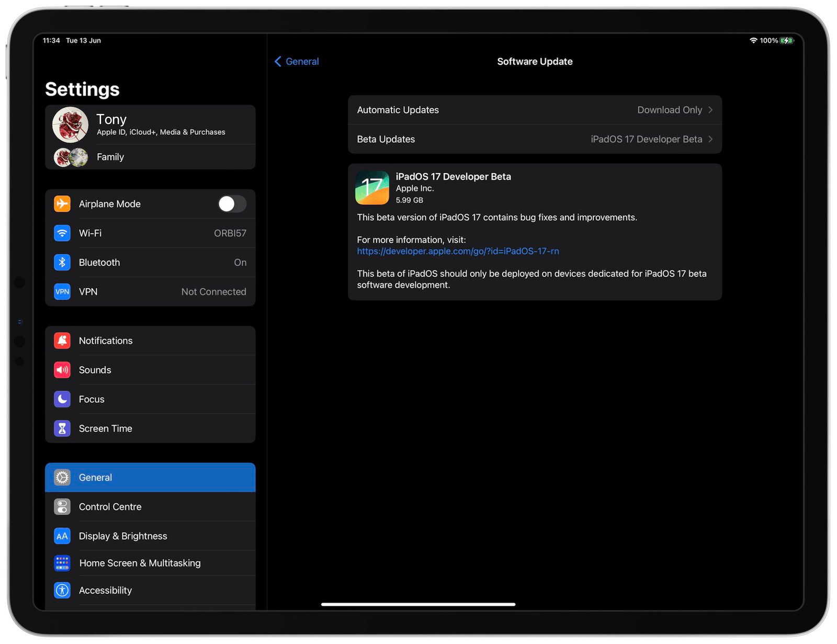Tap the iPadOS 17 update icon
This screenshot has height=644, width=837.
coord(372,188)
